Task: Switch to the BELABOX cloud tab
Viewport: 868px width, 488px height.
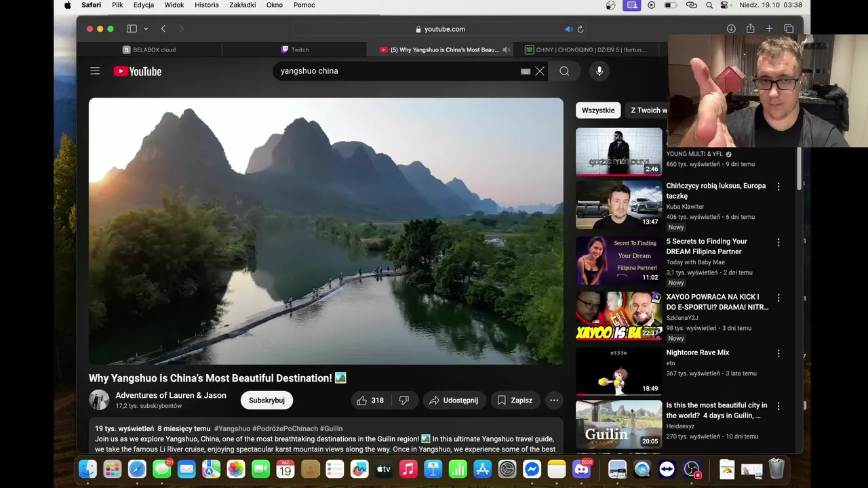Action: pos(149,49)
